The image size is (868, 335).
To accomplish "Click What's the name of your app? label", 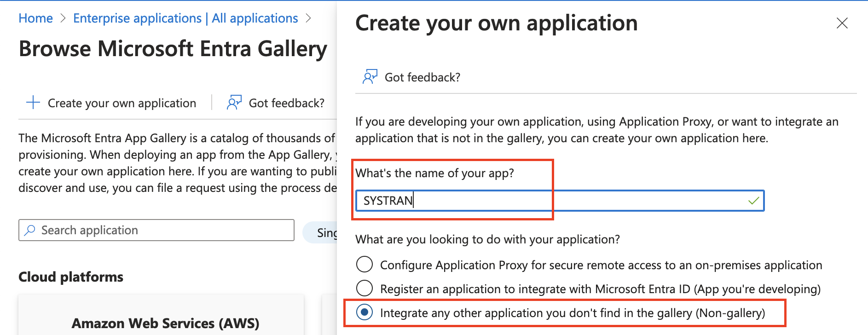I will point(434,173).
